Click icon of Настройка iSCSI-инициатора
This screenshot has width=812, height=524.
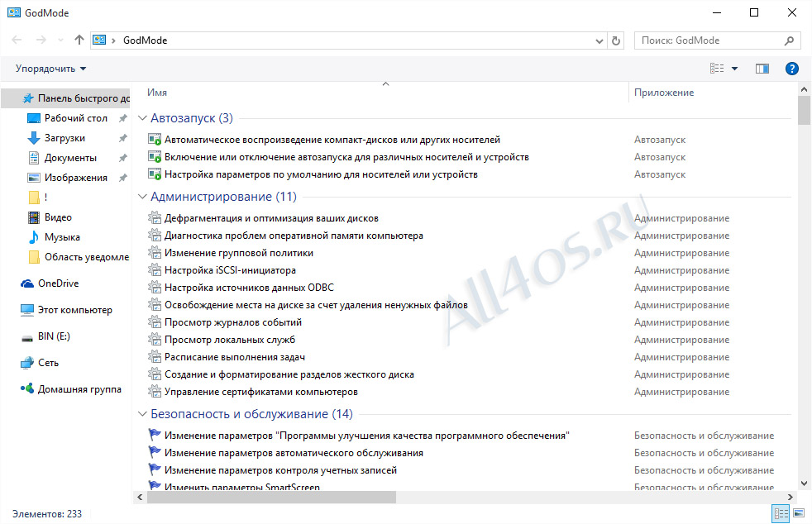point(155,270)
